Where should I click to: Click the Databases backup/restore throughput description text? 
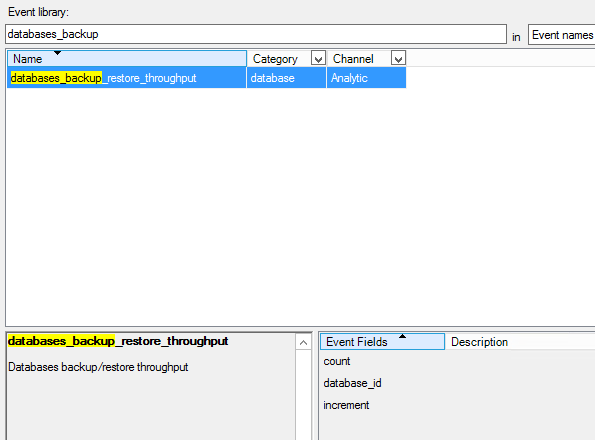coord(98,367)
